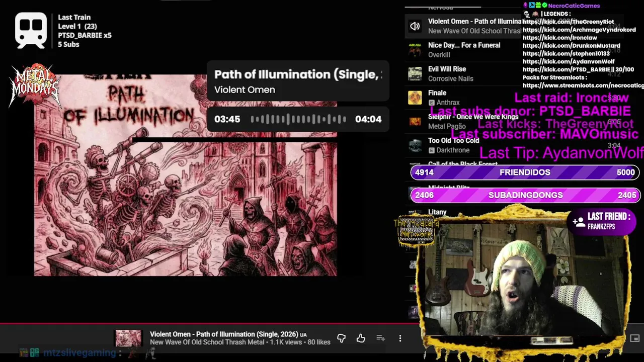Viewport: 644px width, 362px height.
Task: Click the explicit badge beside Darkthrone
Action: point(431,150)
